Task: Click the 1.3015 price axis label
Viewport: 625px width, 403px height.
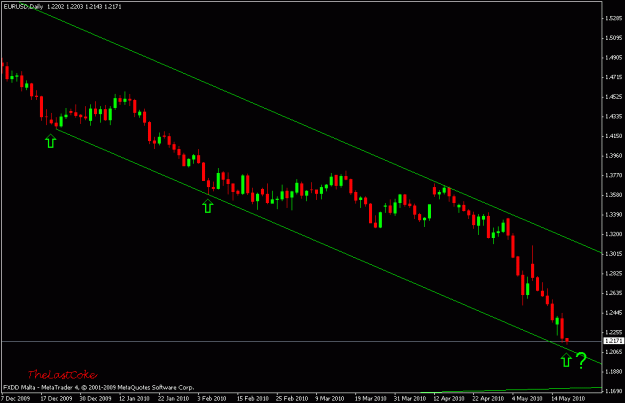Action: (613, 254)
